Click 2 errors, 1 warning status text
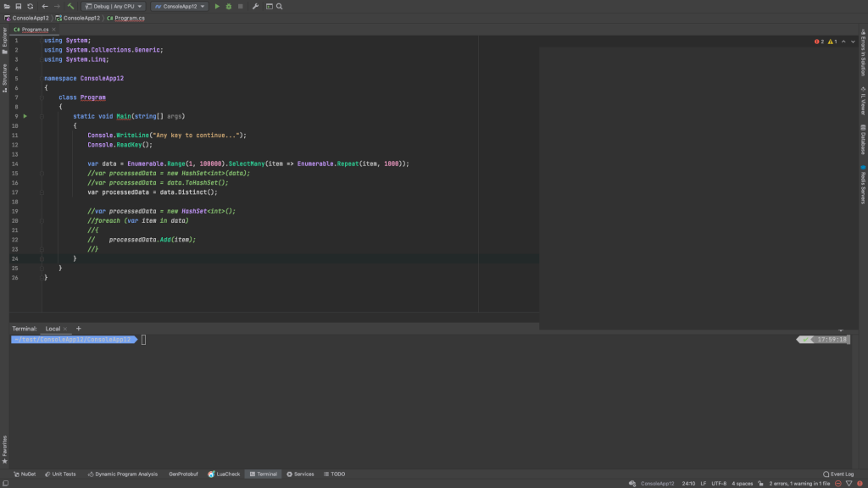The width and height of the screenshot is (868, 488). click(799, 484)
